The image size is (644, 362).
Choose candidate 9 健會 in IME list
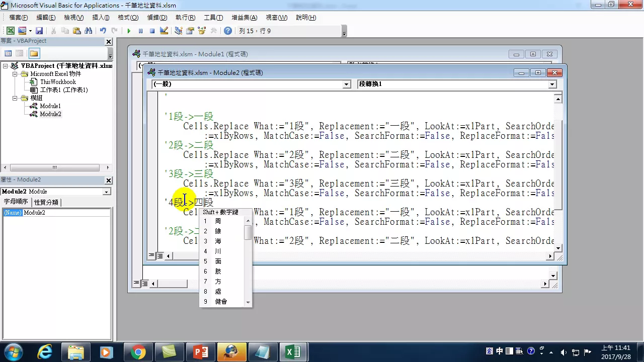coord(222,302)
